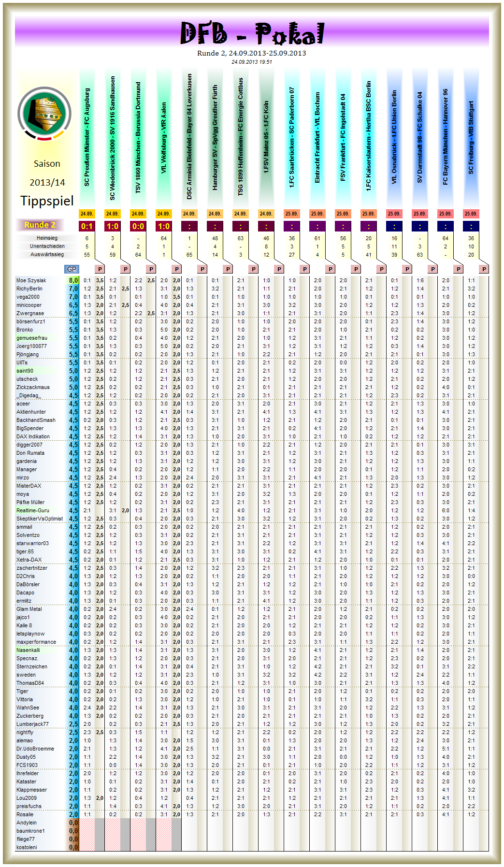The width and height of the screenshot is (504, 867).
Task: Select player name DAX Indikation
Action: 33,436
